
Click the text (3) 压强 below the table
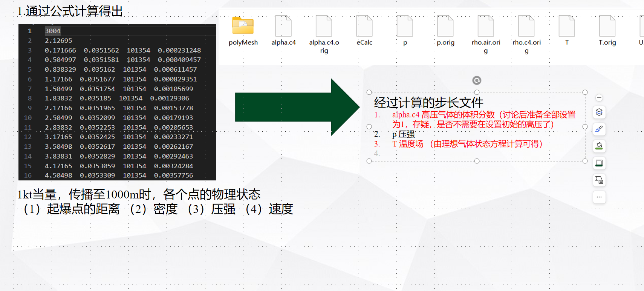(x=211, y=209)
